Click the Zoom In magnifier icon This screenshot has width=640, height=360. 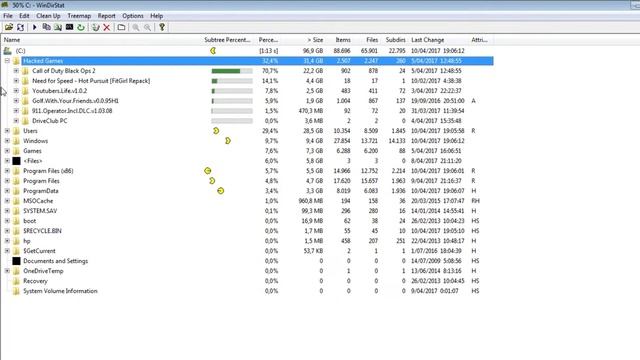click(x=136, y=27)
